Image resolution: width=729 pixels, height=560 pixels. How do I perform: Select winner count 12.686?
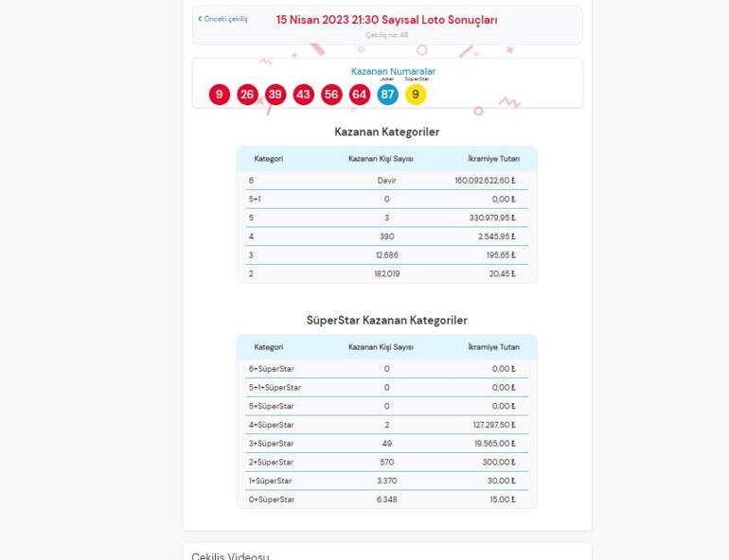[x=387, y=254]
